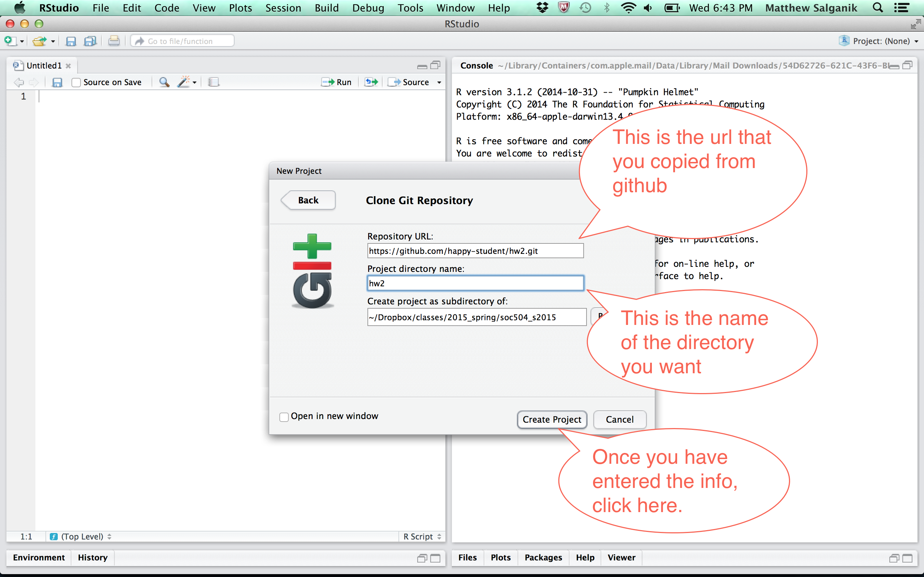
Task: Click the Save All icon in main toolbar
Action: pos(91,41)
